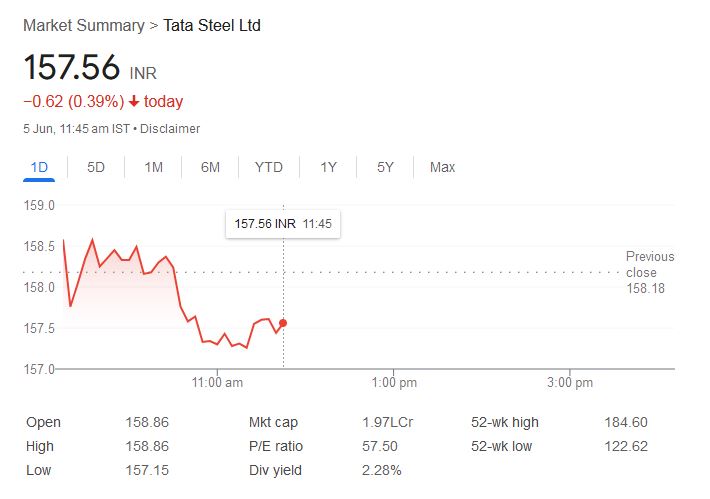Switch to the 5D time range tab
The width and height of the screenshot is (710, 499).
click(x=96, y=167)
